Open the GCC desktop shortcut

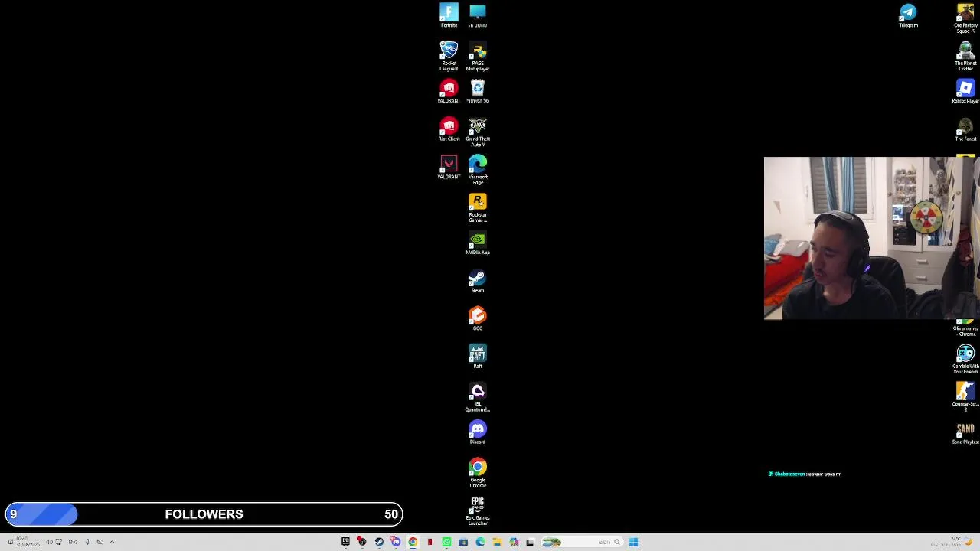point(478,318)
